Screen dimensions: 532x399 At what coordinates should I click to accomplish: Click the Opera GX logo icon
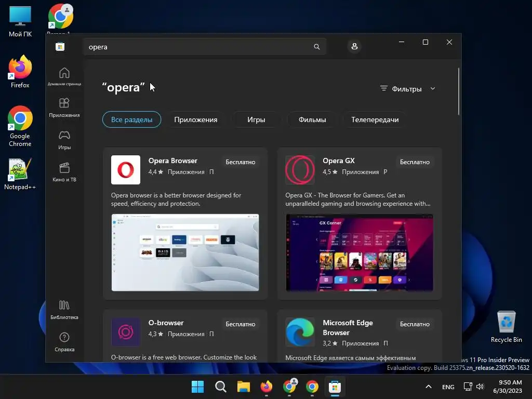(300, 170)
